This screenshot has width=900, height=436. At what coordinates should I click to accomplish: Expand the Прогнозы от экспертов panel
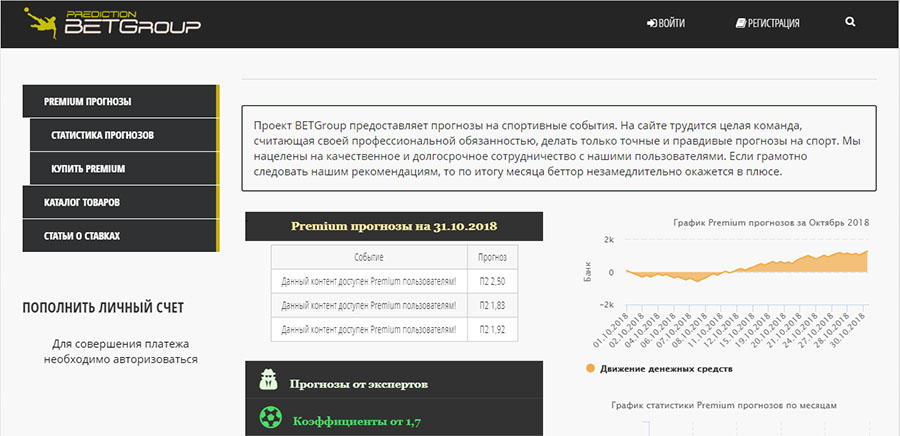point(394,382)
